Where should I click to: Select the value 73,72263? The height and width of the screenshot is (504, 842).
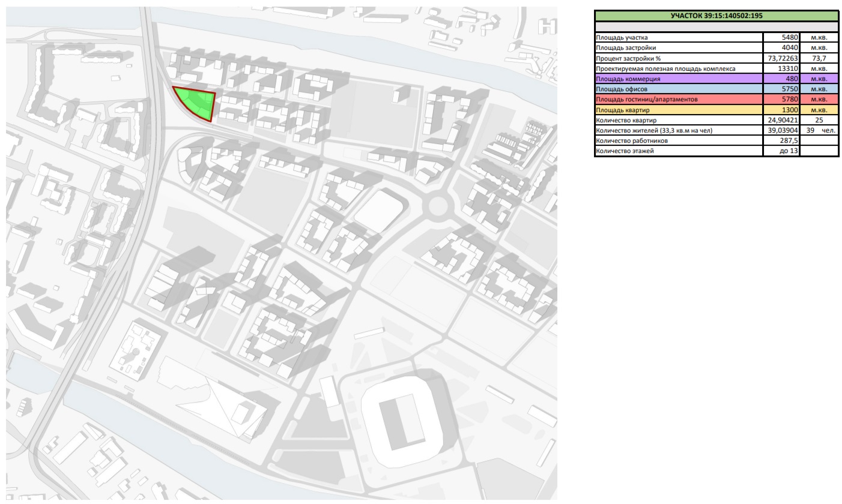click(x=781, y=58)
